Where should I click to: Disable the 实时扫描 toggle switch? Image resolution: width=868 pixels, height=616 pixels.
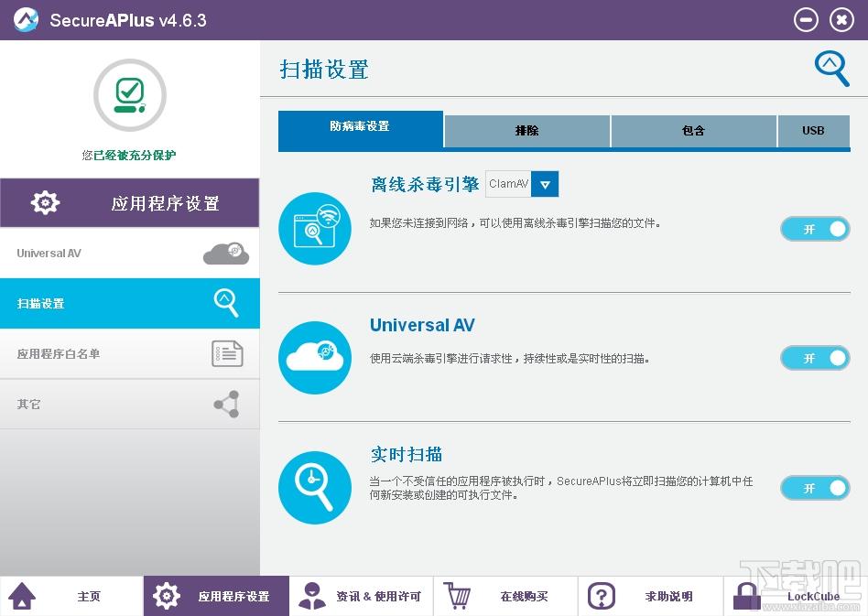(815, 488)
